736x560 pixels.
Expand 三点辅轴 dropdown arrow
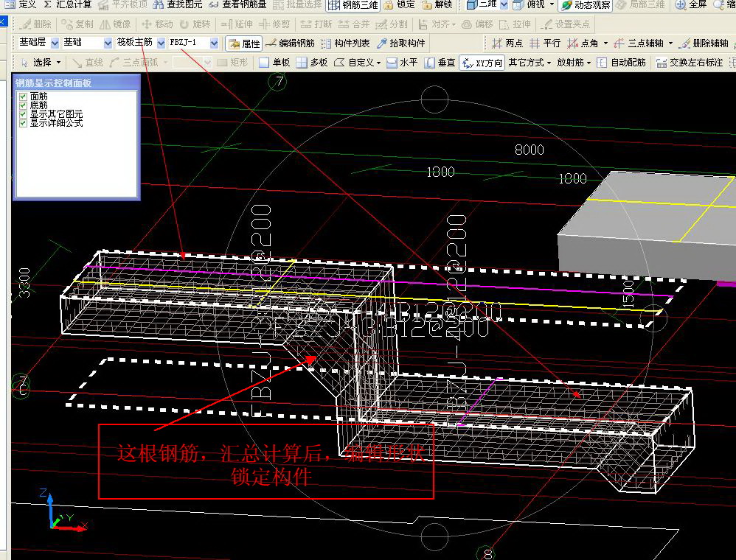(x=670, y=43)
